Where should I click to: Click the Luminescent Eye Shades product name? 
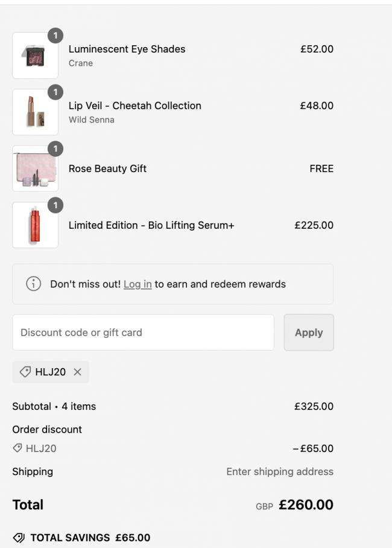(x=127, y=49)
